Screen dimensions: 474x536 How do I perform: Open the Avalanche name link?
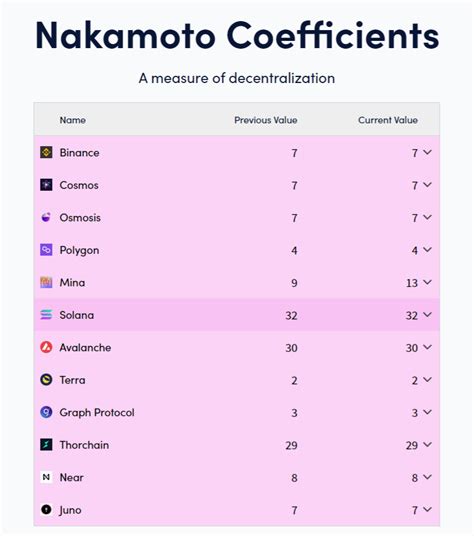click(x=85, y=348)
